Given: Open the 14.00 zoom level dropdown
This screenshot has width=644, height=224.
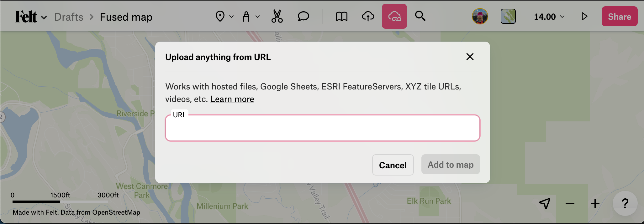Looking at the screenshot, I should (x=549, y=17).
